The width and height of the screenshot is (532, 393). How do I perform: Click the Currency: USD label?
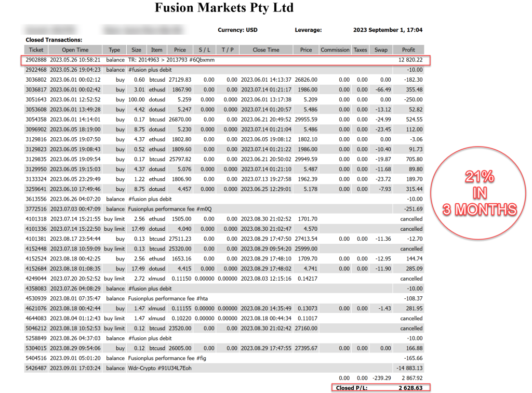(x=238, y=30)
